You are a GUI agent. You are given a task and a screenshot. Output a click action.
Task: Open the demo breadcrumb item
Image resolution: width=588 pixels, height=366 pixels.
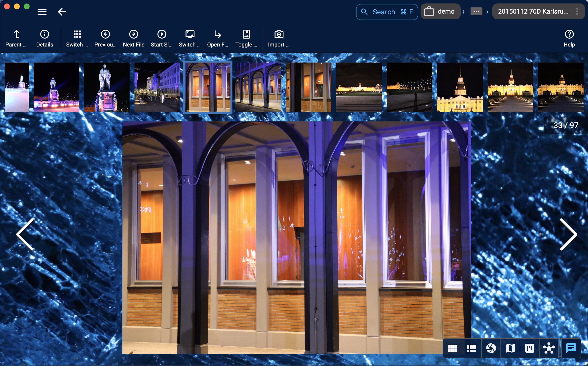pos(440,11)
